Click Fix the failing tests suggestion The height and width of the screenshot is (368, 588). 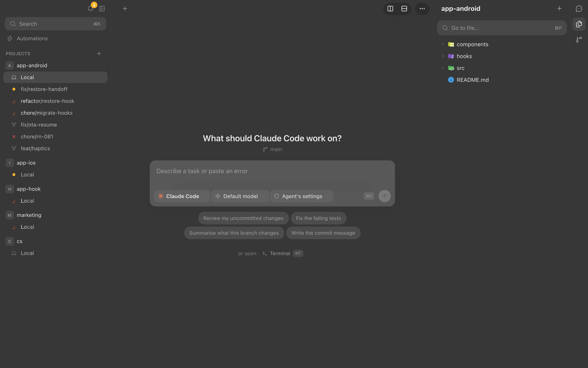[x=318, y=218]
